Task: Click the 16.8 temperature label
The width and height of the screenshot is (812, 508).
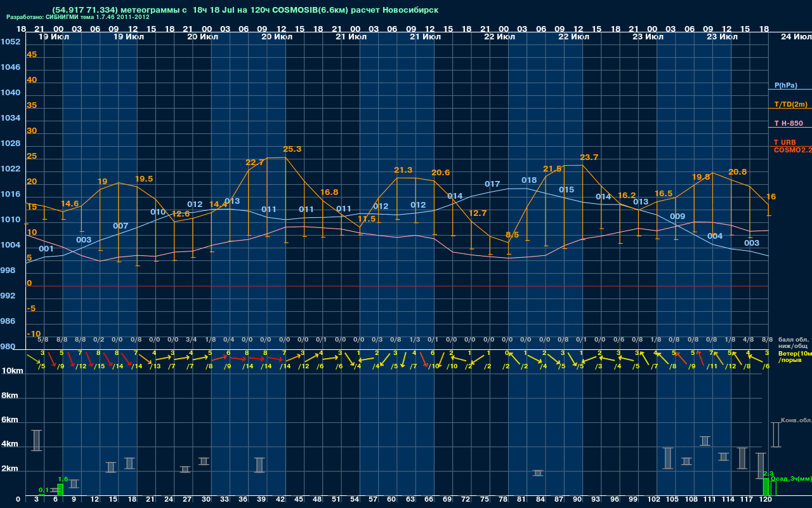Action: click(329, 192)
